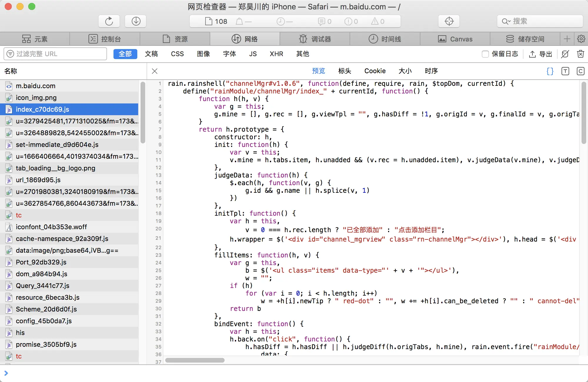Toggle the disable caches icon

click(x=565, y=54)
